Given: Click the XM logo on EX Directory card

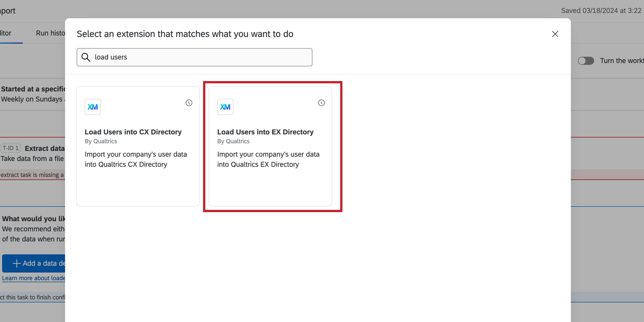Looking at the screenshot, I should click(225, 107).
